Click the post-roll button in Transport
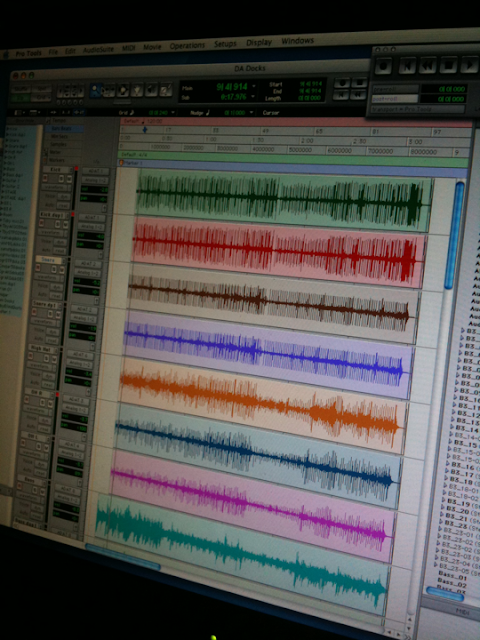The width and height of the screenshot is (480, 640). pyautogui.click(x=395, y=99)
